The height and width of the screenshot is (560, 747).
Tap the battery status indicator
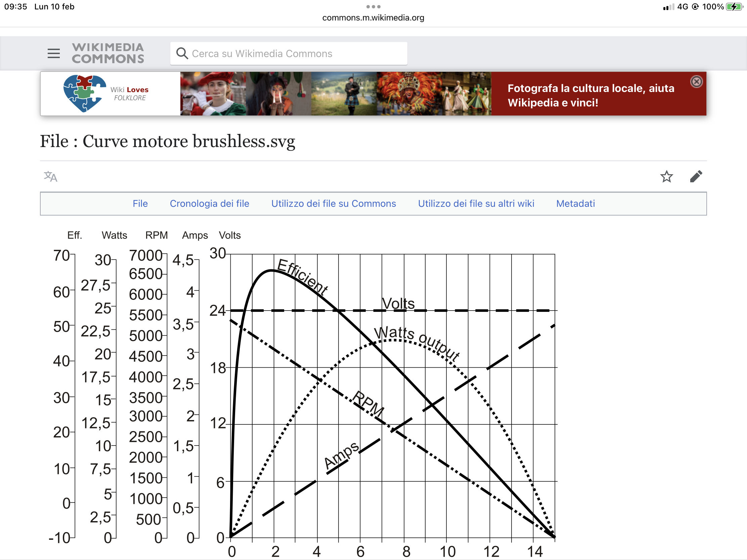point(734,7)
